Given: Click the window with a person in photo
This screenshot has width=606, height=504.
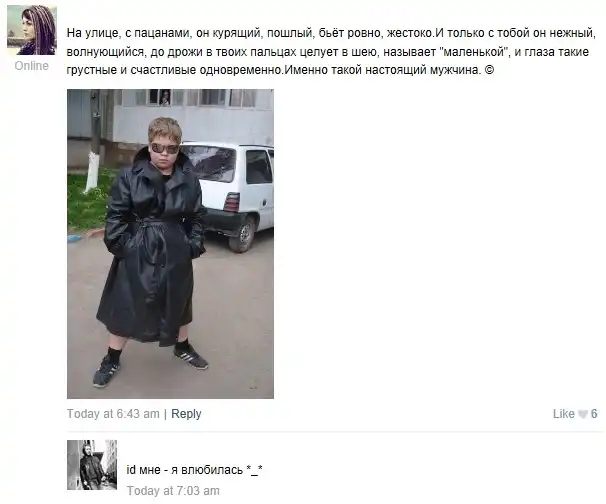Looking at the screenshot, I should (x=165, y=97).
